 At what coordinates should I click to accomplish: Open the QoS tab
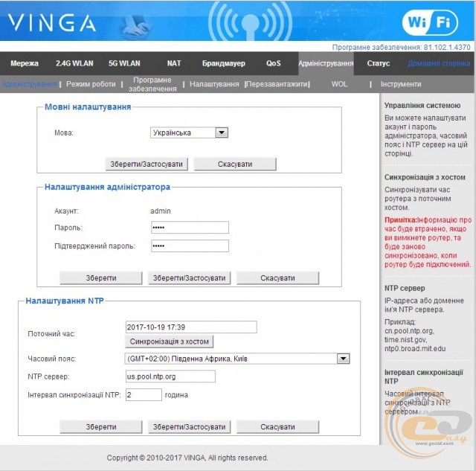click(273, 63)
